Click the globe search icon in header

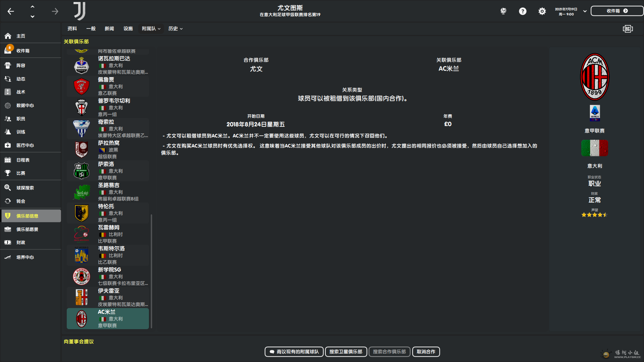click(x=503, y=11)
